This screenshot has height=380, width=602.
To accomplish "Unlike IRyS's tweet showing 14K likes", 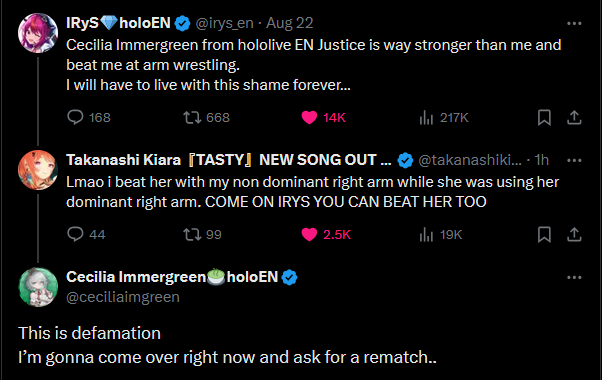I will tap(323, 117).
